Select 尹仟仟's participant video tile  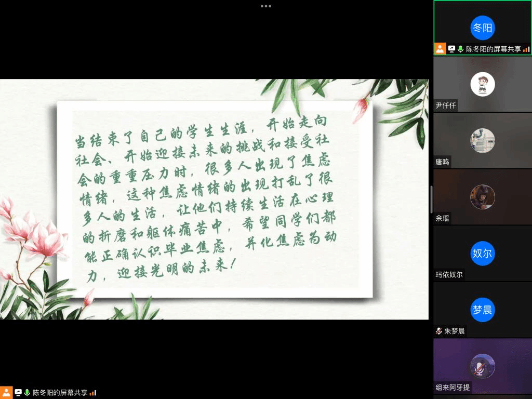[483, 84]
